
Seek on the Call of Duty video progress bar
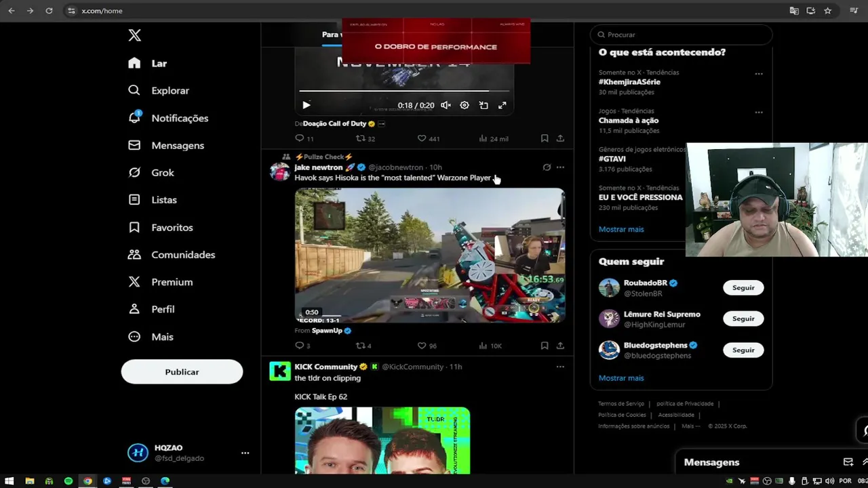tap(404, 91)
